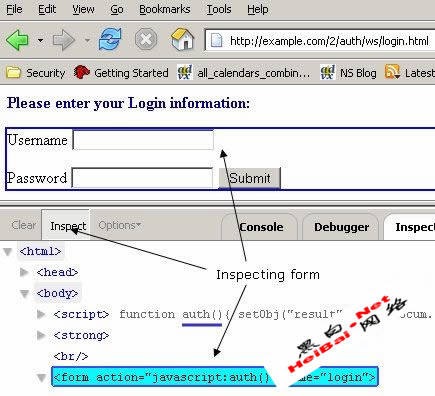Open the Forward history dropdown arrow

87,40
